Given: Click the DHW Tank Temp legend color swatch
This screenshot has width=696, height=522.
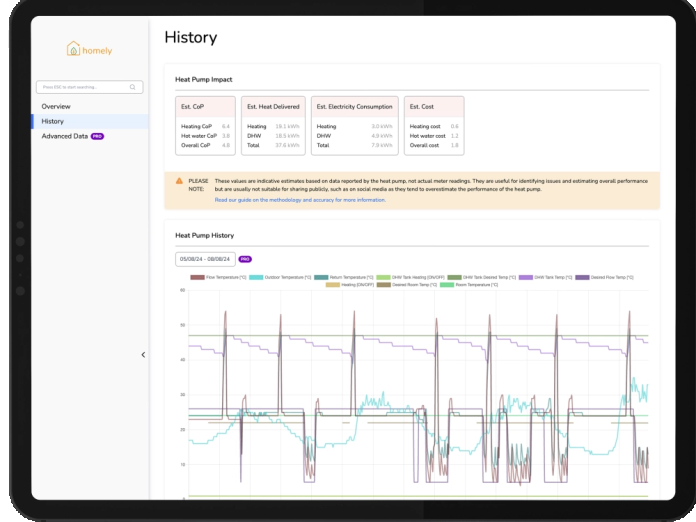Looking at the screenshot, I should (x=526, y=277).
